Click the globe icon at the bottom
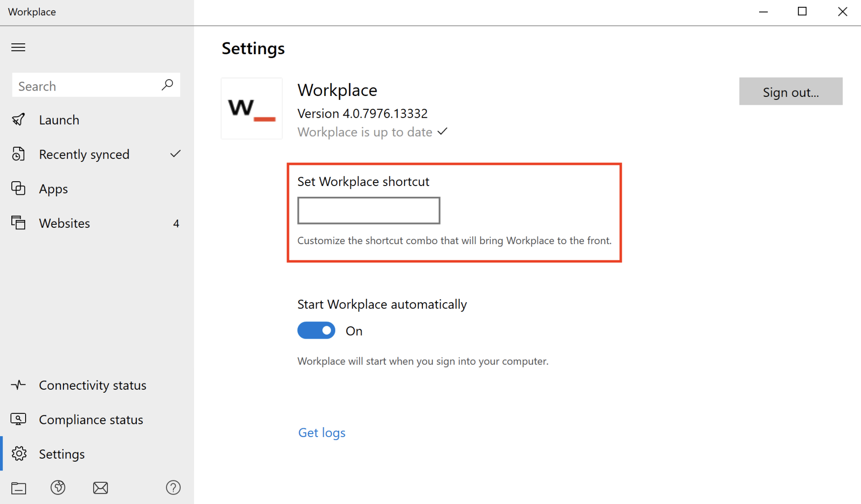The width and height of the screenshot is (861, 504). coord(58,488)
